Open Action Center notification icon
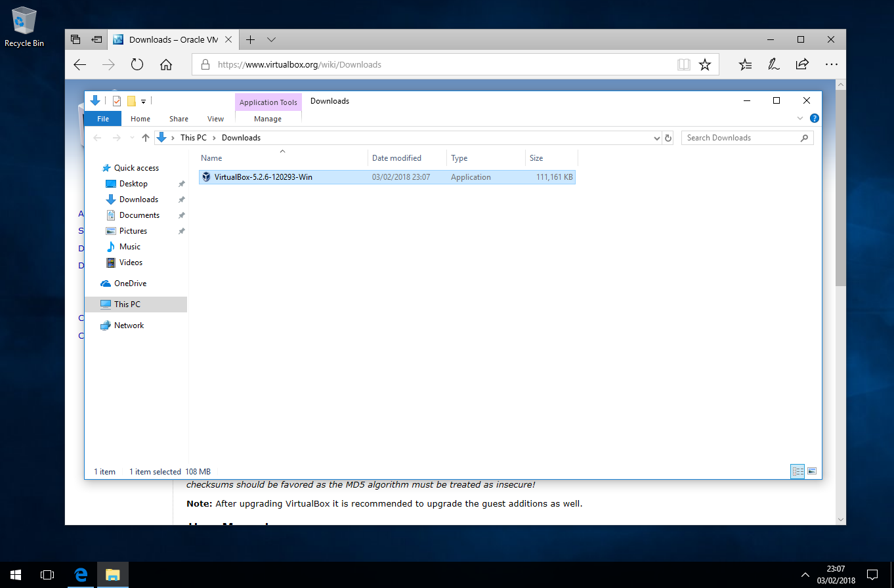Screen dimensions: 894x588 pos(872,575)
